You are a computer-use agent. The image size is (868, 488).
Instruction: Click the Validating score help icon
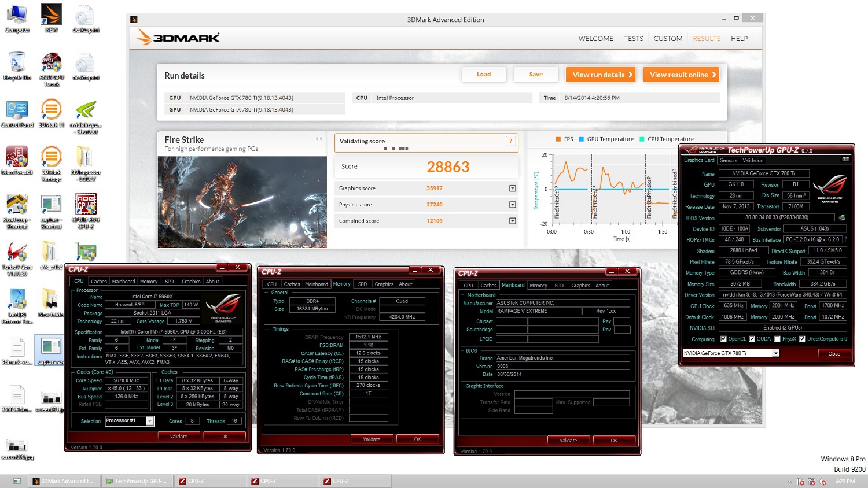tap(510, 141)
